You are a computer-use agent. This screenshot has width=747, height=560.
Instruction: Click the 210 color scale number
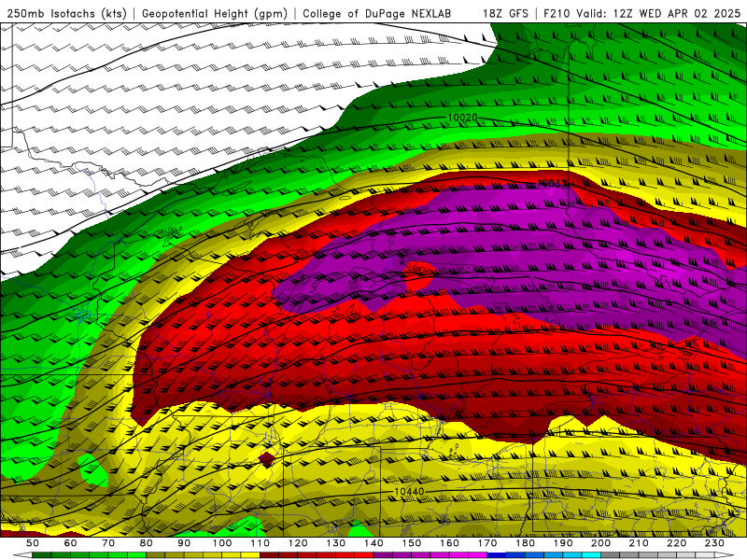(639, 543)
